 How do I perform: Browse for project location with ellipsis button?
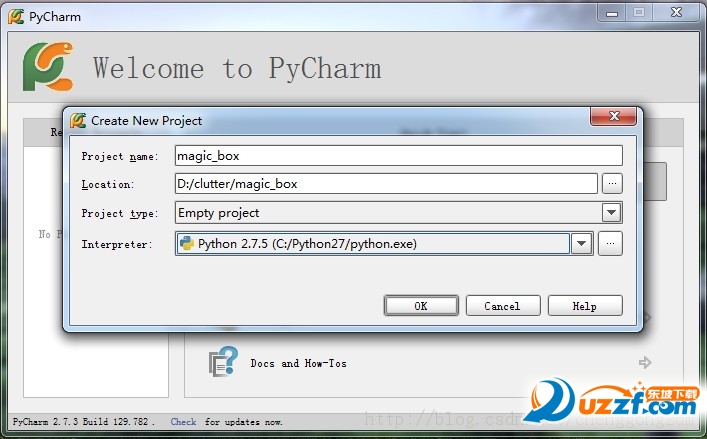click(x=612, y=183)
